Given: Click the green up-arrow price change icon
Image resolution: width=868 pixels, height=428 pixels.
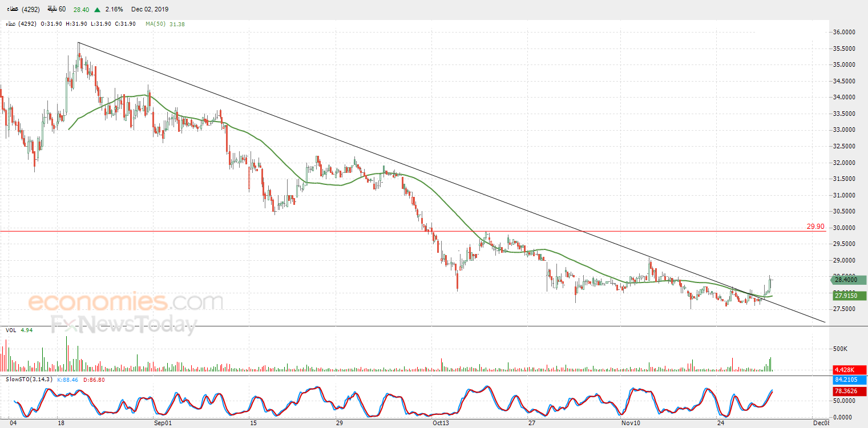Looking at the screenshot, I should click(98, 10).
